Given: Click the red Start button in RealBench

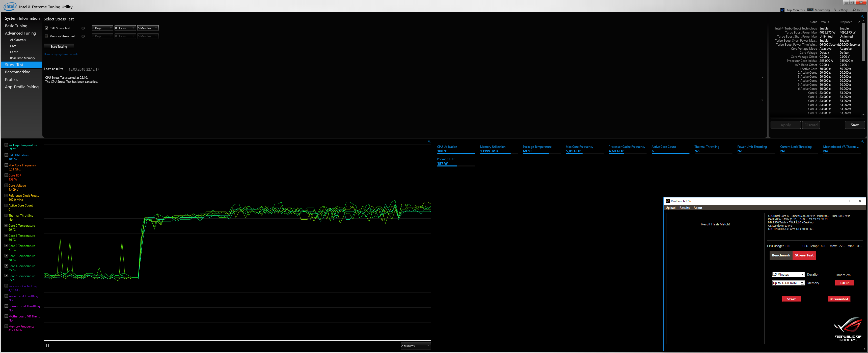Looking at the screenshot, I should tap(791, 299).
